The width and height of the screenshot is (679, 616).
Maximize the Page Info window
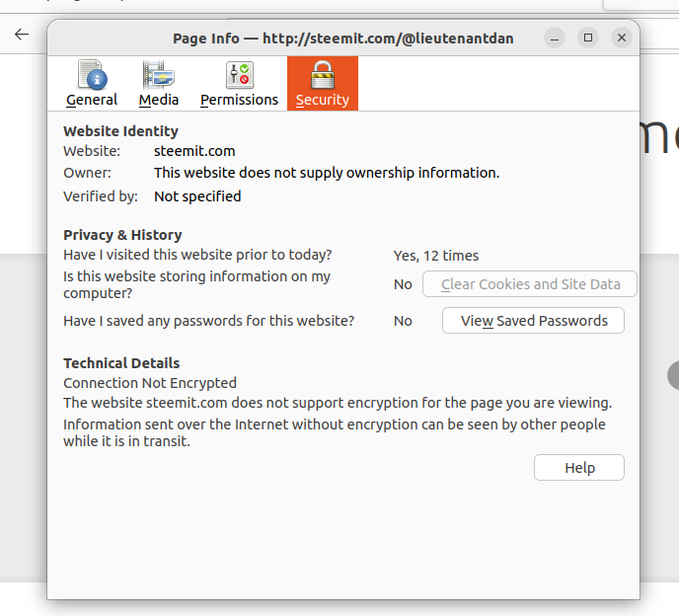point(588,38)
